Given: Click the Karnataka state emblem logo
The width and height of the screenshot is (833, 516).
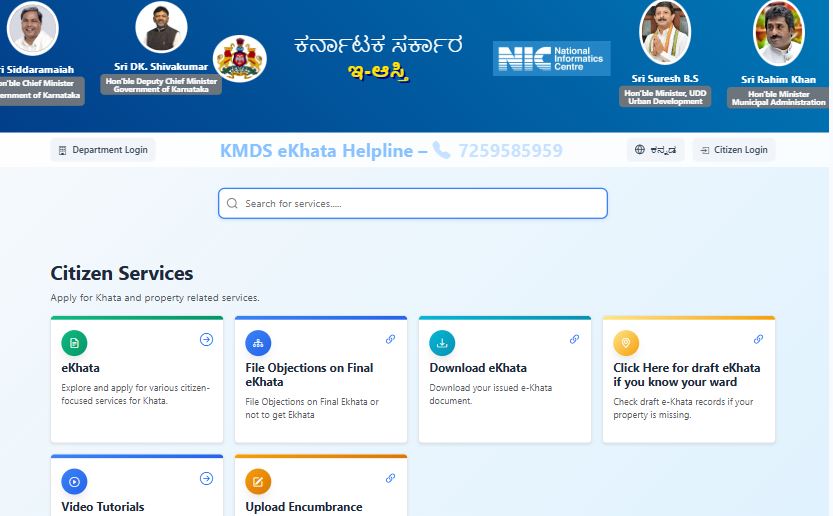Looking at the screenshot, I should click(240, 58).
